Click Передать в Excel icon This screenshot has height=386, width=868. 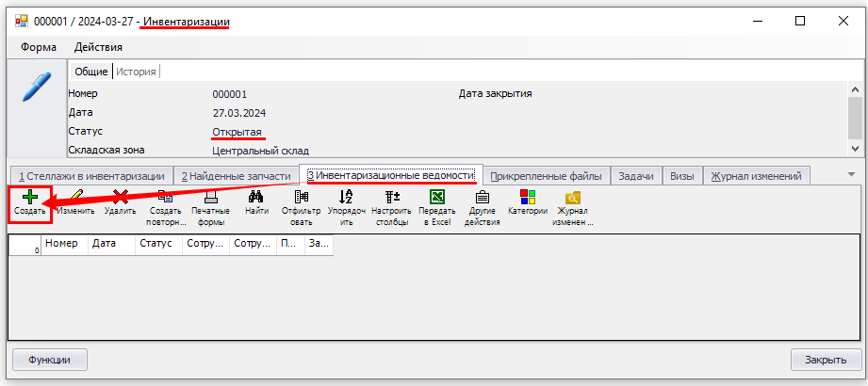click(436, 198)
